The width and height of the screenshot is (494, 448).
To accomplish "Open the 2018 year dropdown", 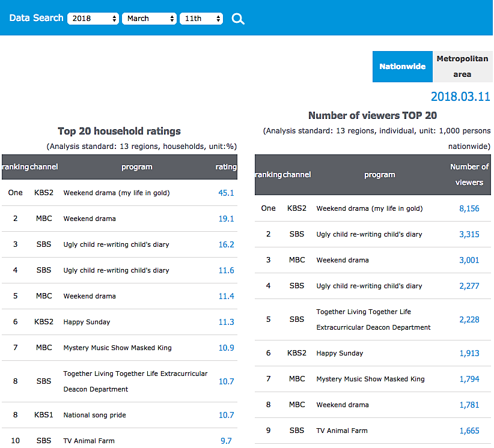I will coord(93,19).
